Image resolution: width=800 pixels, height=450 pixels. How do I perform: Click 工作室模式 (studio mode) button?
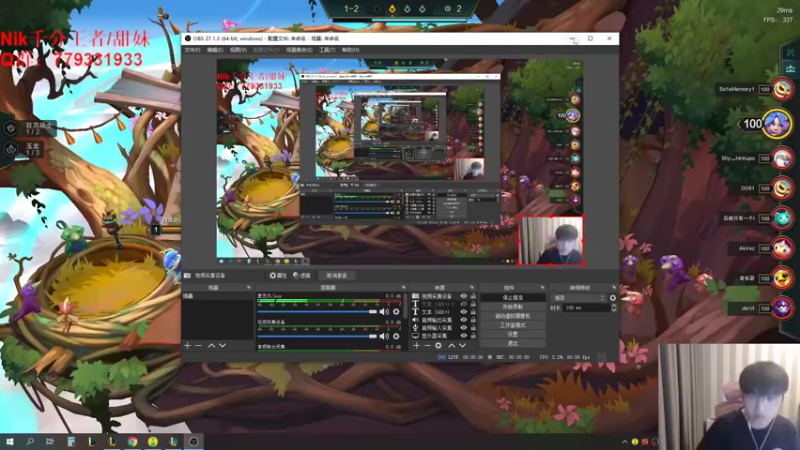[x=512, y=325]
